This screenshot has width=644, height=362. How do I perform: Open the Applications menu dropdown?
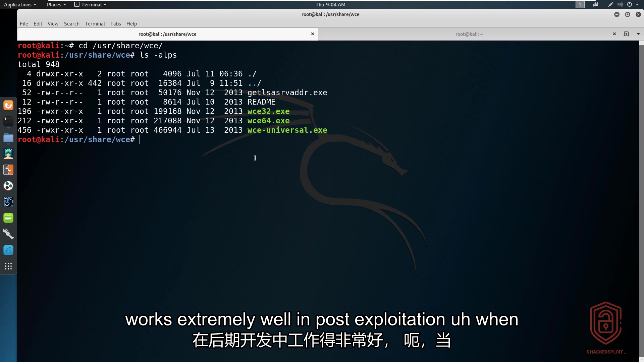[20, 5]
